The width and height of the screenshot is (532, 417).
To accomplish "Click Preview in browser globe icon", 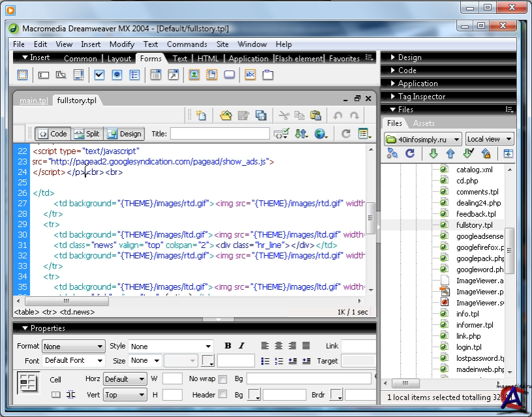I will [321, 134].
